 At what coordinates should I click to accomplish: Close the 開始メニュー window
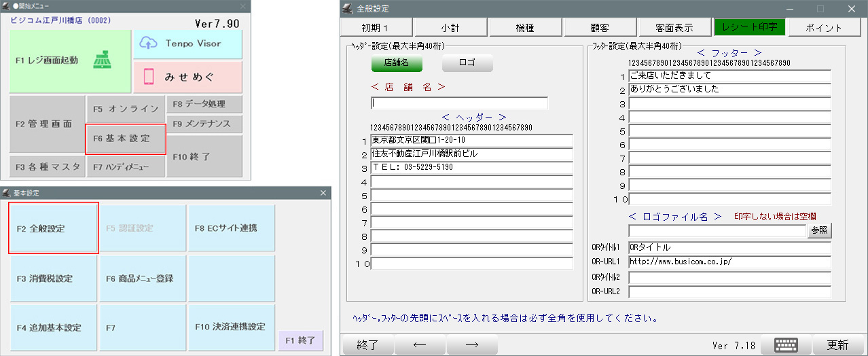[243, 5]
